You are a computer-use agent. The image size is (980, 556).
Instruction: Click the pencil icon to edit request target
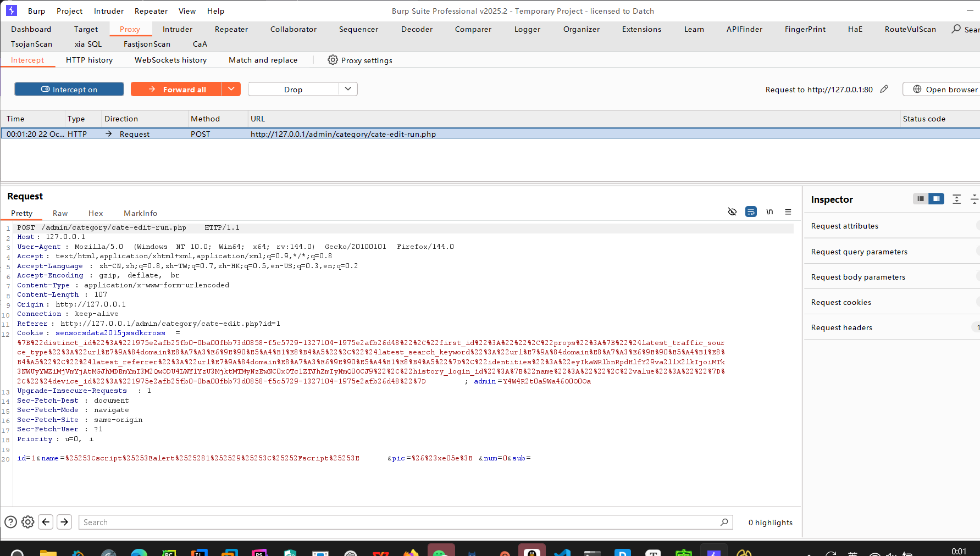click(x=884, y=89)
